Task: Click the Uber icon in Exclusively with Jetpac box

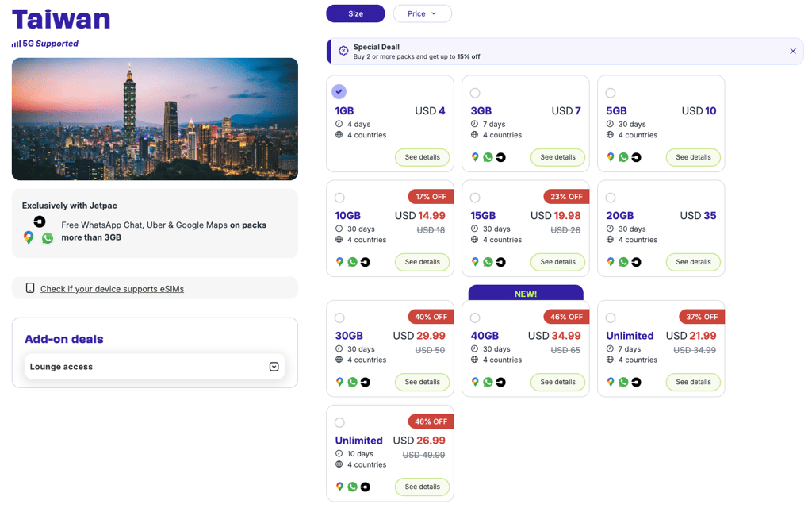Action: [x=40, y=222]
